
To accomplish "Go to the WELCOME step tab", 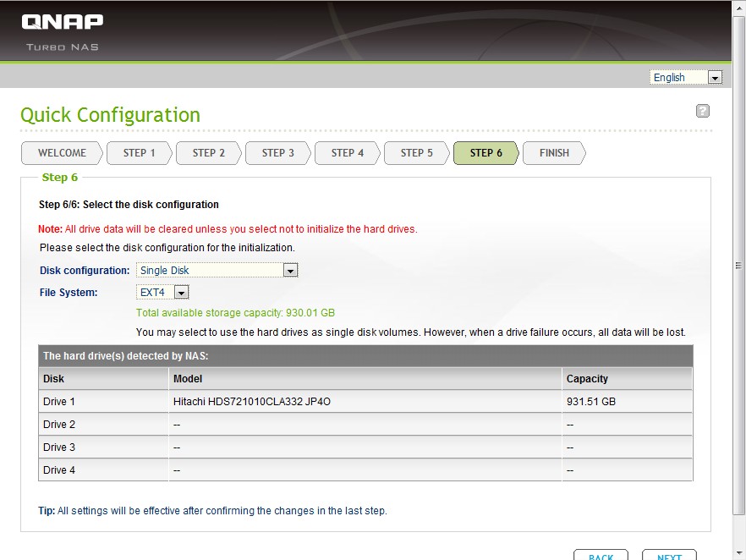I will coord(62,153).
